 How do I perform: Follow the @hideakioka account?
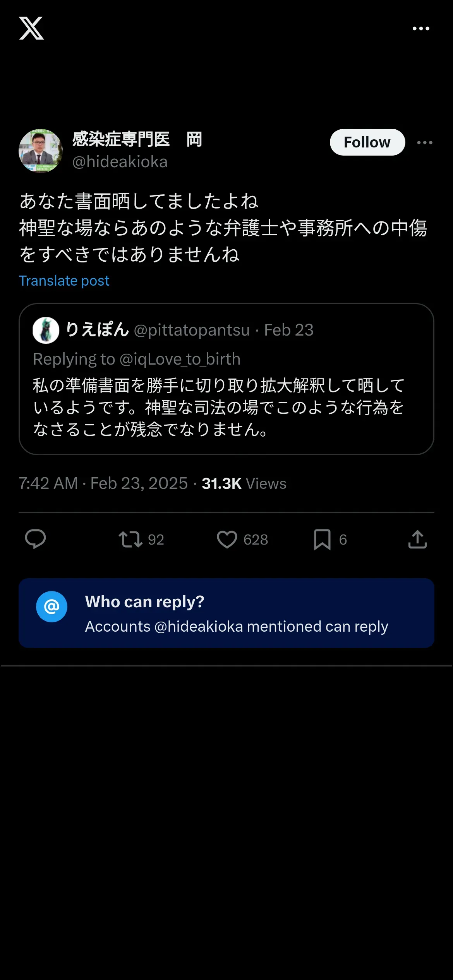(367, 142)
